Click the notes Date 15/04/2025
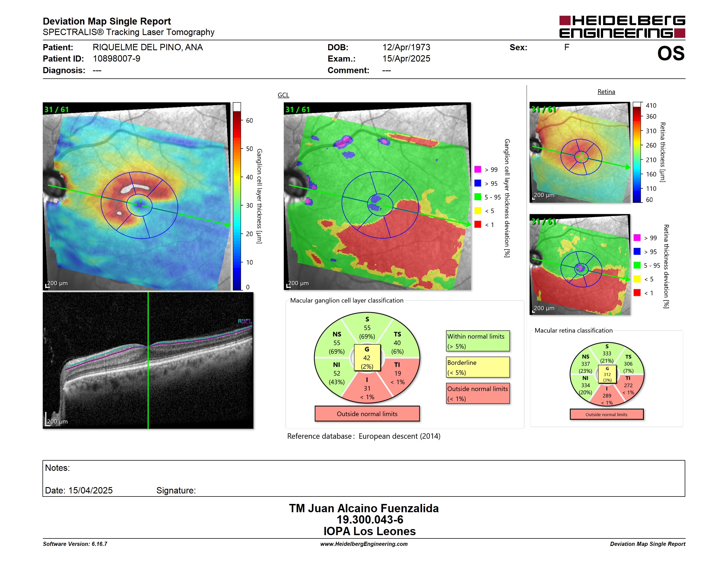Image resolution: width=728 pixels, height=563 pixels. pos(79,490)
